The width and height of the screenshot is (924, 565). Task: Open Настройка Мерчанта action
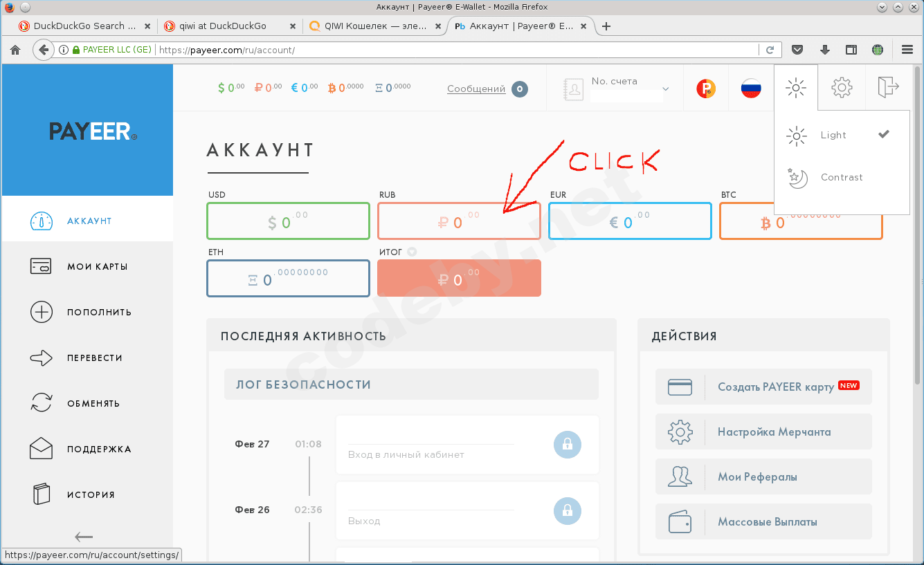click(763, 432)
